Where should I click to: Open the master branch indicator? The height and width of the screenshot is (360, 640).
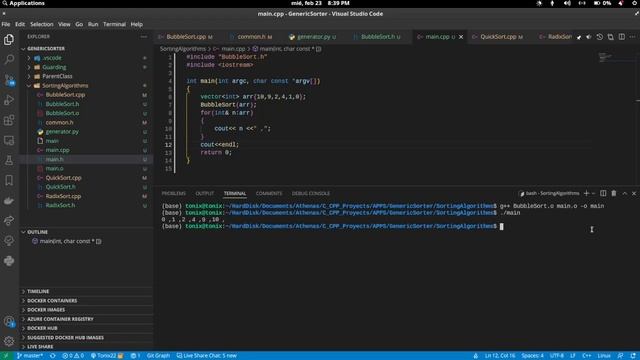pyautogui.click(x=30, y=356)
